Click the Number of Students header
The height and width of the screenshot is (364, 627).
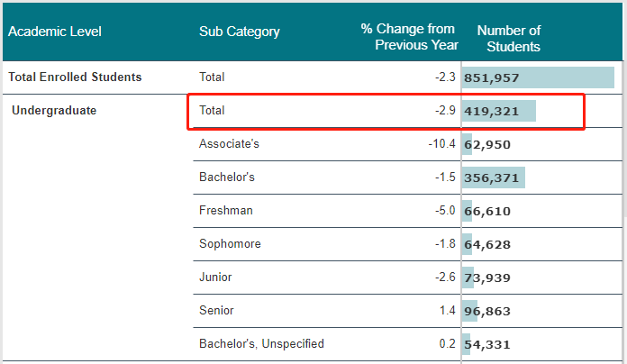coord(509,38)
